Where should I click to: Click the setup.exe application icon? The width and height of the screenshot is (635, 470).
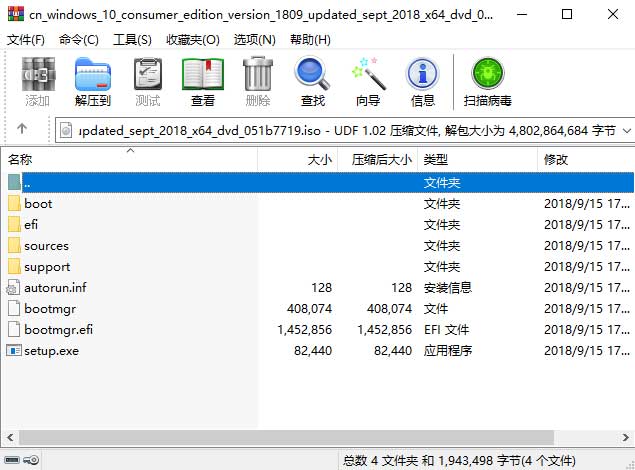13,351
